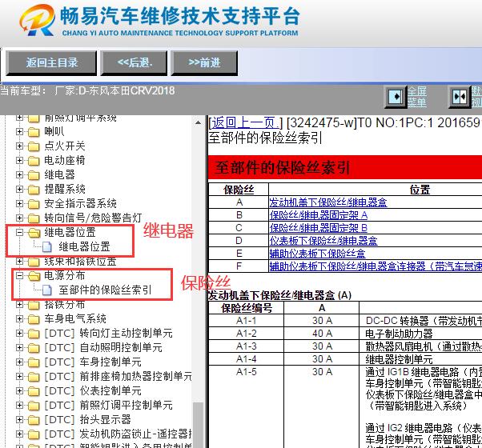Open the 辅助仪表板下保险丝盒 link

tap(318, 254)
